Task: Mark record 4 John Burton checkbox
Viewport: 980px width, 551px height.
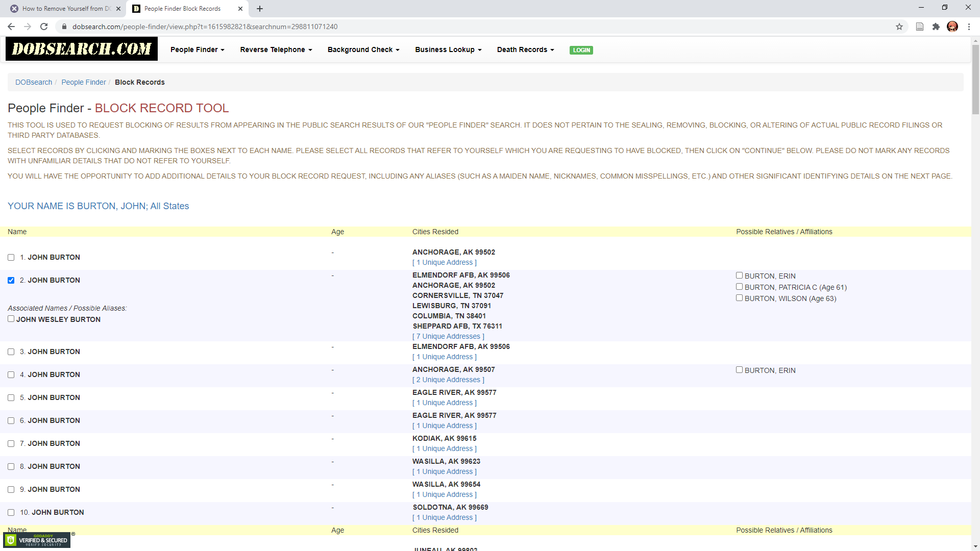Action: point(11,375)
